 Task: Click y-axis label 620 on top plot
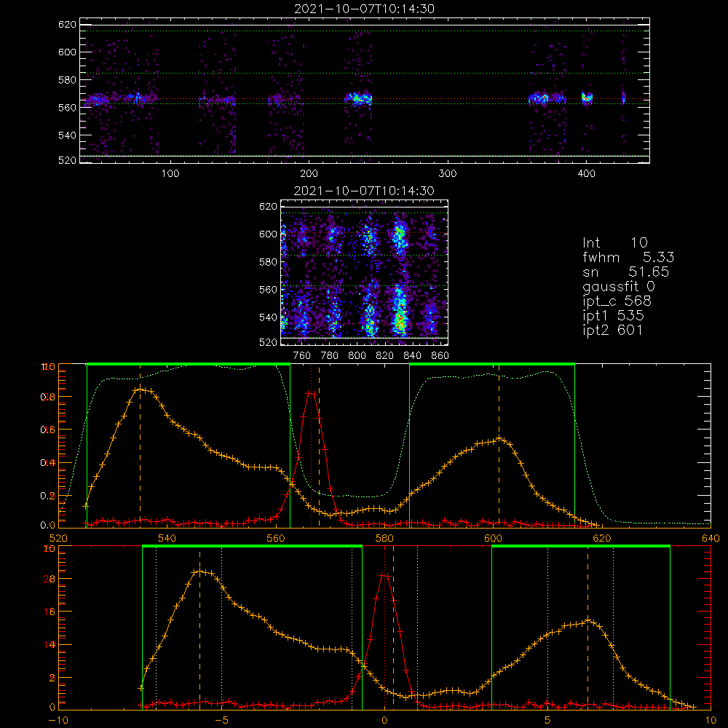(67, 24)
